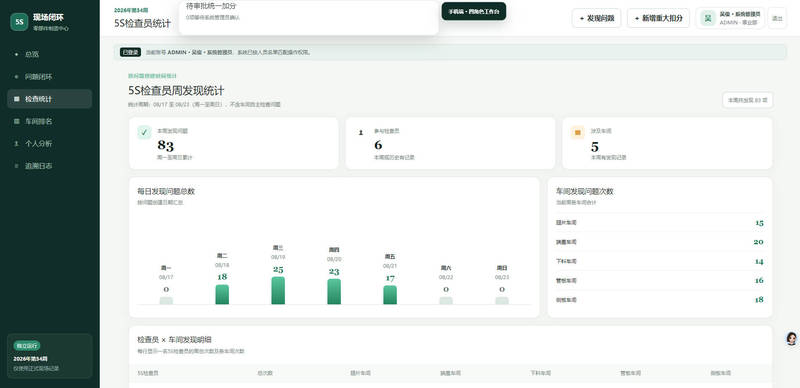The height and width of the screenshot is (388, 800).
Task: Click the workshop row showing 18 in the list
Action: click(660, 300)
